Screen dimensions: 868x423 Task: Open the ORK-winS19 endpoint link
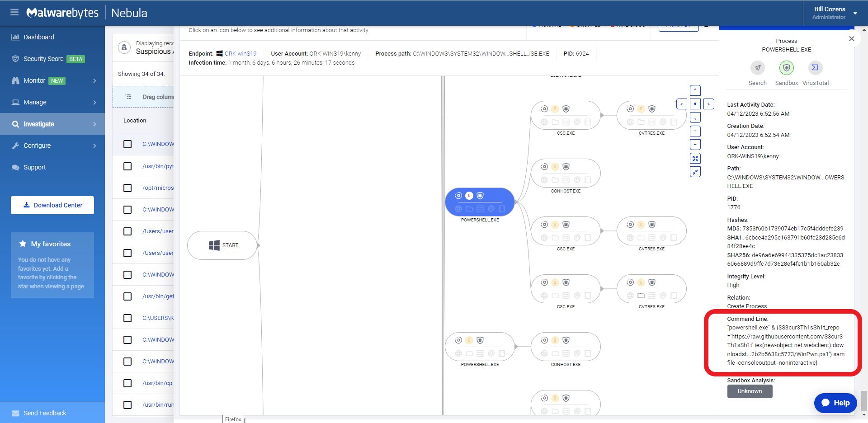pos(241,53)
